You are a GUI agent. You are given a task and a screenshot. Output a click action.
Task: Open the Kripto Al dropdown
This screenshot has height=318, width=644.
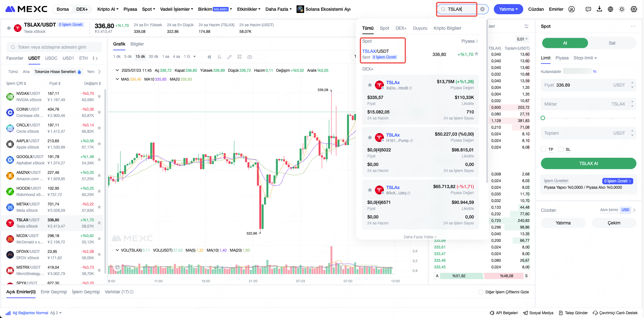pos(108,9)
